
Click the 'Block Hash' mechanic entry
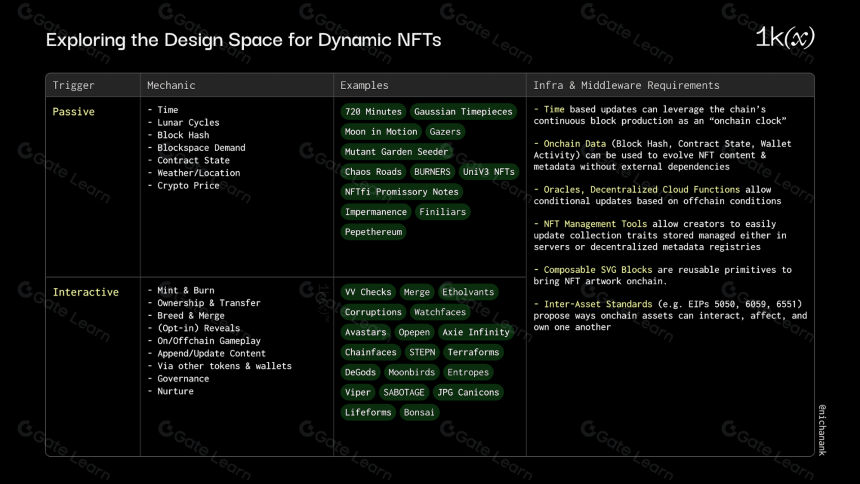183,135
